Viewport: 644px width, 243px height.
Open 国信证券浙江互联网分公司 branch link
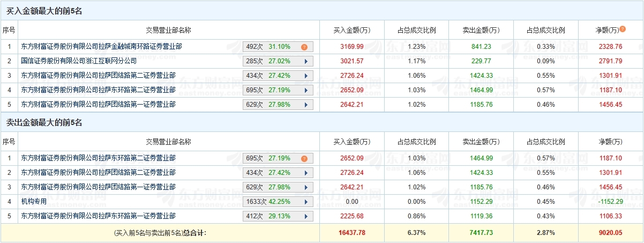pyautogui.click(x=79, y=62)
